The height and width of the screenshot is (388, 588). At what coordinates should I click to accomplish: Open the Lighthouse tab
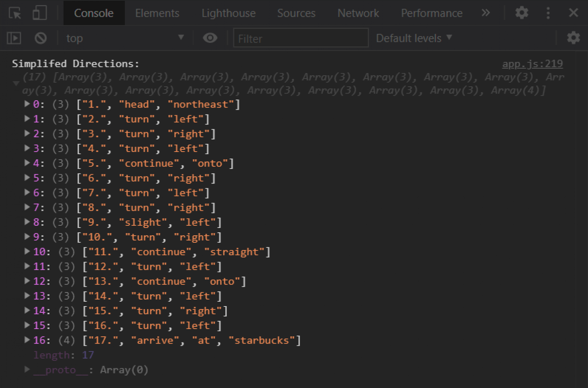coord(229,13)
